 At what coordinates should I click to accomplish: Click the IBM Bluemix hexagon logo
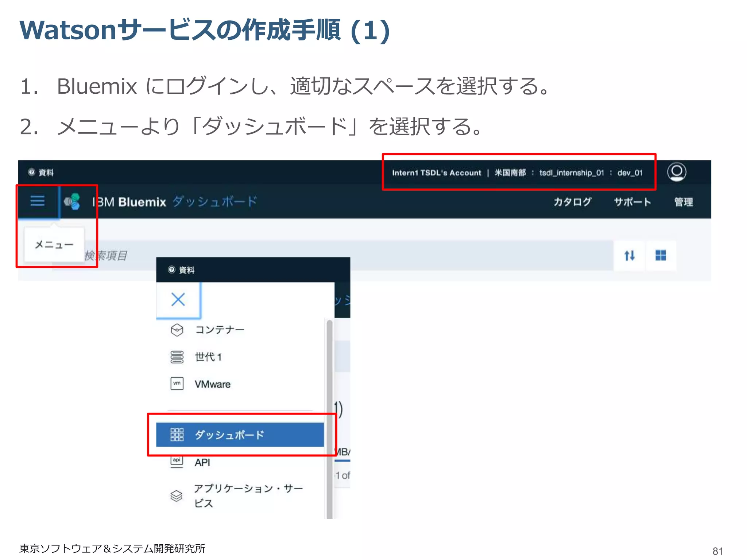click(72, 201)
